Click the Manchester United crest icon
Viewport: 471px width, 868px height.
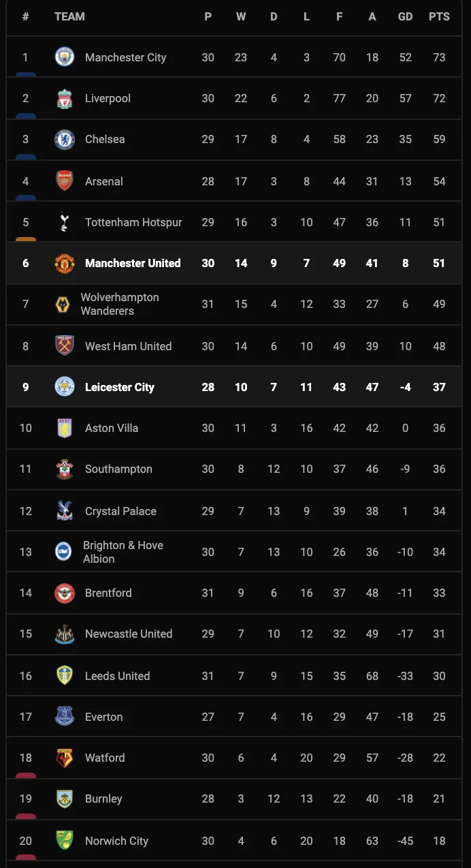tap(65, 263)
